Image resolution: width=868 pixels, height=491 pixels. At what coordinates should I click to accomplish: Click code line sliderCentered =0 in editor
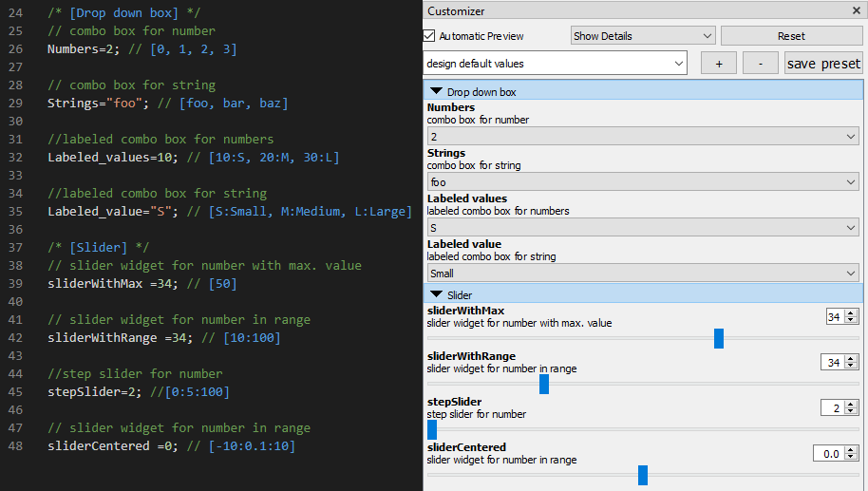tap(171, 446)
